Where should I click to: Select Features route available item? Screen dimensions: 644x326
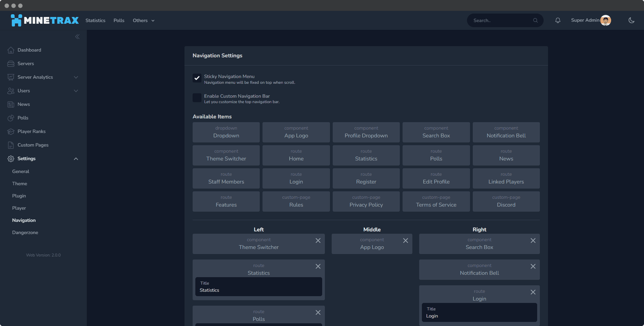pos(226,202)
